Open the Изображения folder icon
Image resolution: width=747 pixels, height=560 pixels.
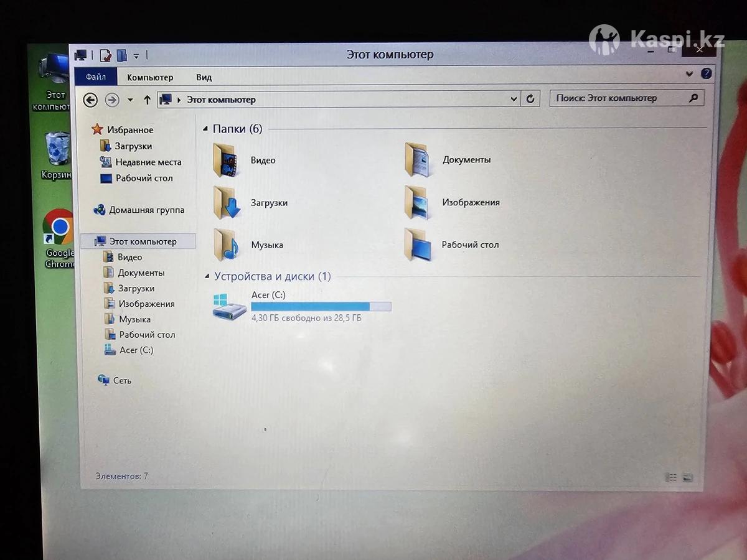[416, 202]
